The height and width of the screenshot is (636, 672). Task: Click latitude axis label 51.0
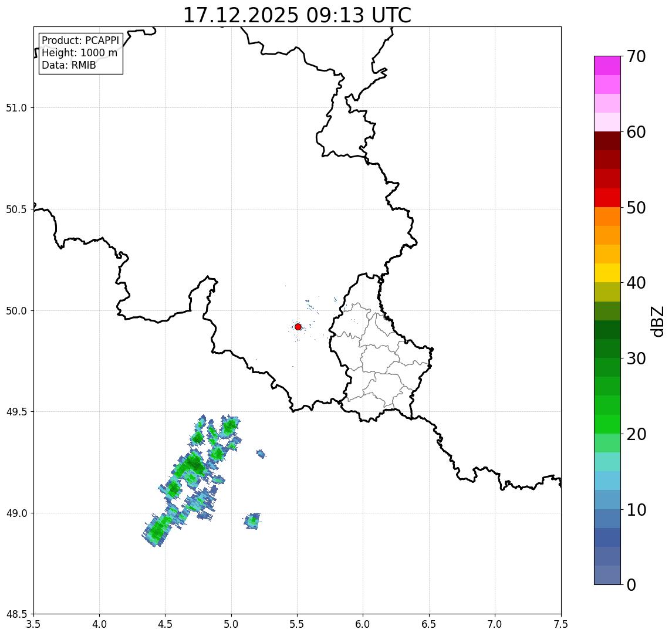[16, 107]
